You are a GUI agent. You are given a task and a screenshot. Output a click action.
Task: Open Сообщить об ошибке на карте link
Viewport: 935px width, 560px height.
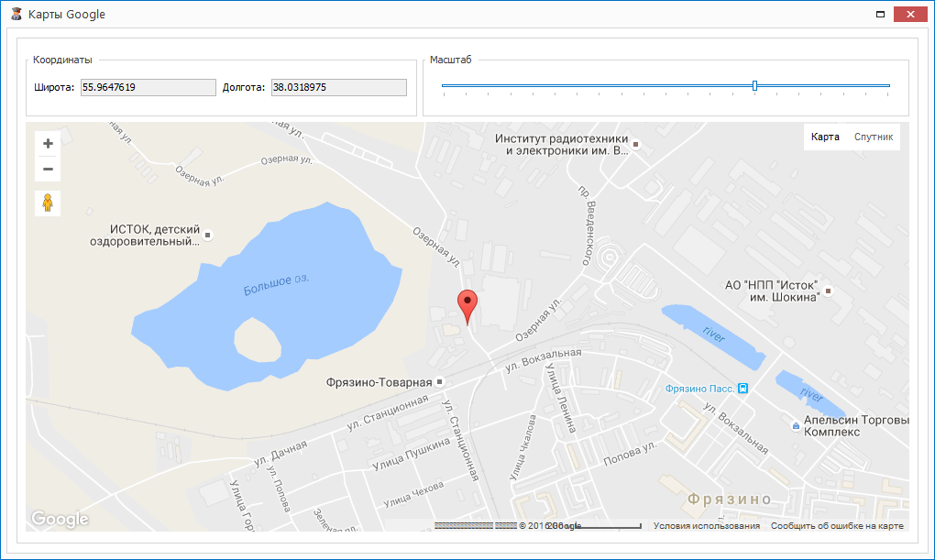click(x=837, y=526)
